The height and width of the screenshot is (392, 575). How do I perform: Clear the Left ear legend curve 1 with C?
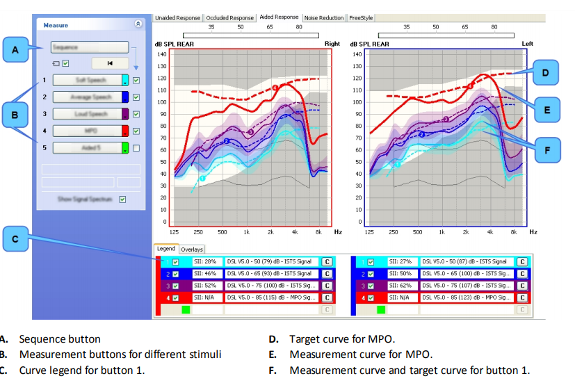522,262
